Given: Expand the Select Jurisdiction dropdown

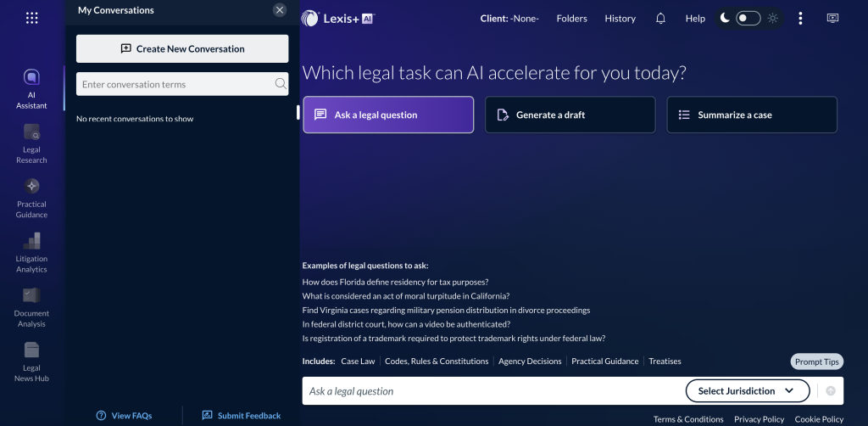Looking at the screenshot, I should (x=742, y=391).
